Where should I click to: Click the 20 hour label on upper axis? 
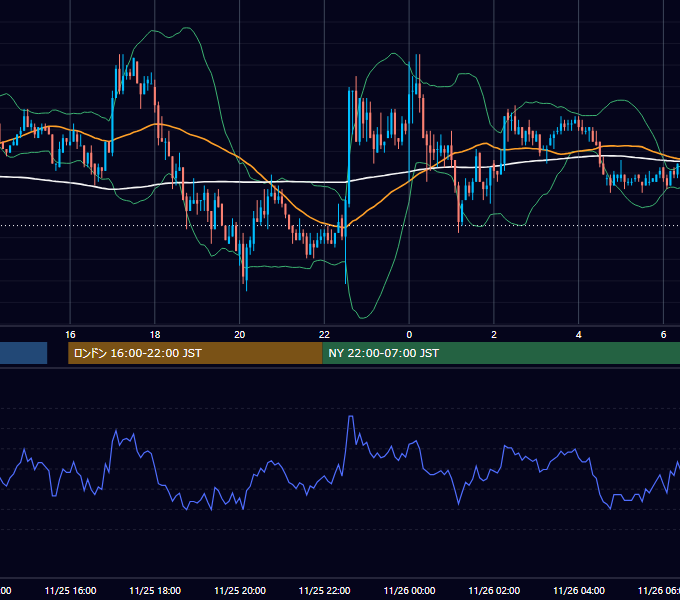pos(239,334)
